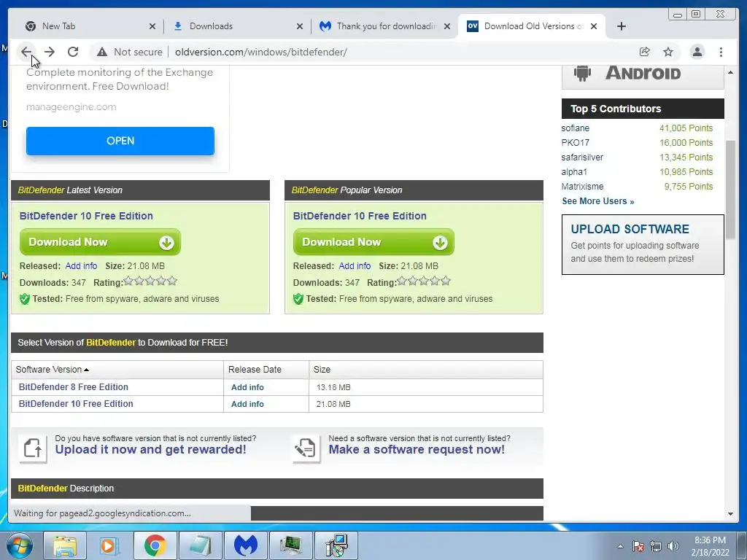Click Upload it now and get rewarded
This screenshot has width=747, height=560.
point(150,449)
